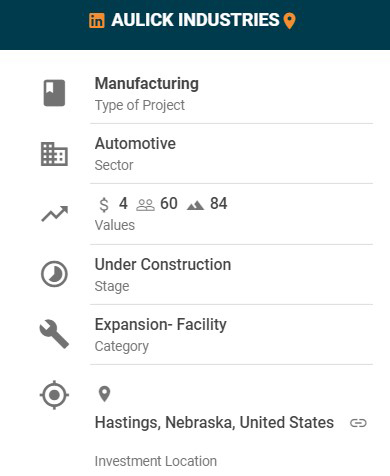
Task: Click the mountain icon next to 84
Action: [x=195, y=205]
